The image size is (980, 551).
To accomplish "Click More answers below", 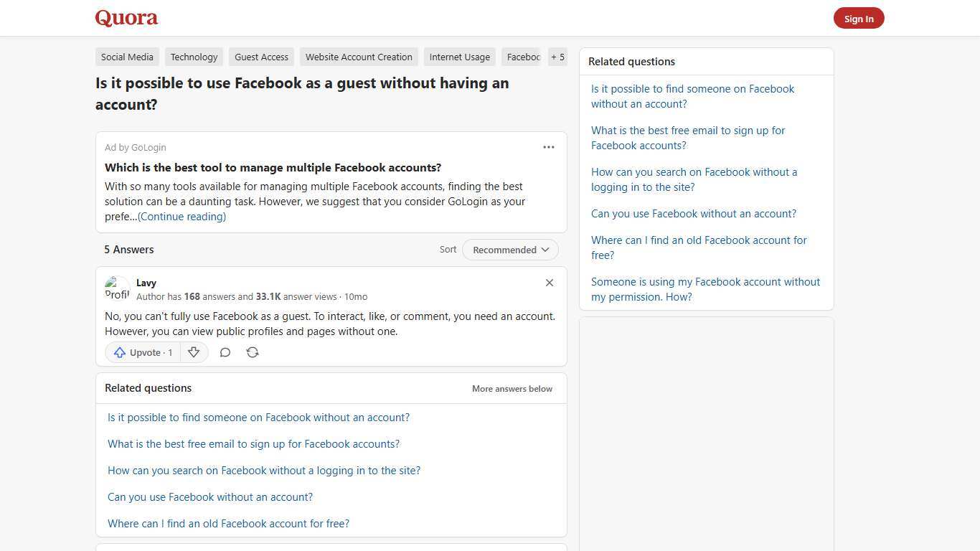I will point(512,388).
